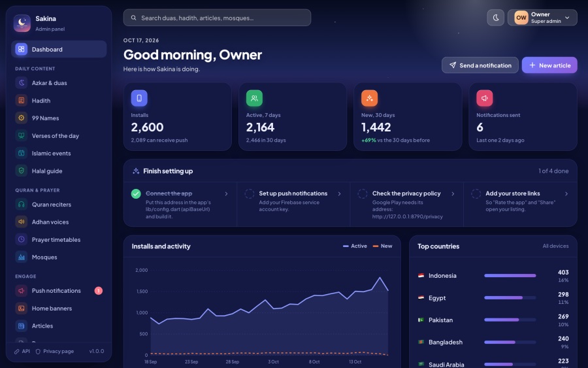588x368 pixels.
Task: Click the search magnifier icon
Action: (x=133, y=18)
